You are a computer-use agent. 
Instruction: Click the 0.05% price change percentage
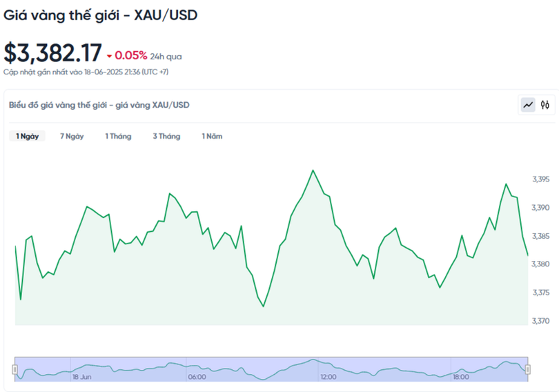(x=131, y=56)
